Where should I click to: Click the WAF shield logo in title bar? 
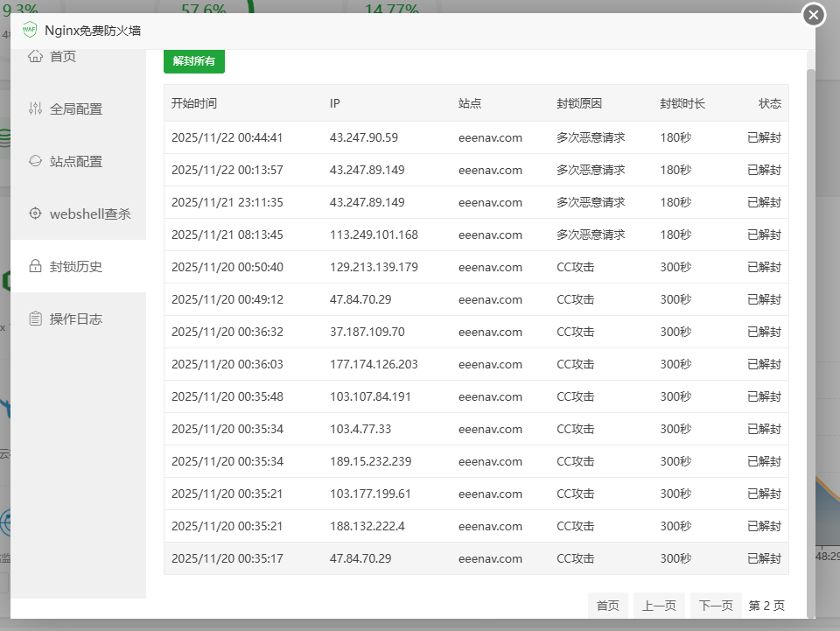point(30,30)
